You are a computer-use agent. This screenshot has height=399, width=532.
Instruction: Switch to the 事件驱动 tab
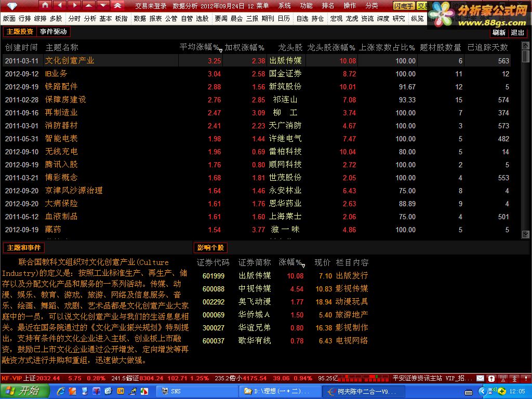pos(53,32)
